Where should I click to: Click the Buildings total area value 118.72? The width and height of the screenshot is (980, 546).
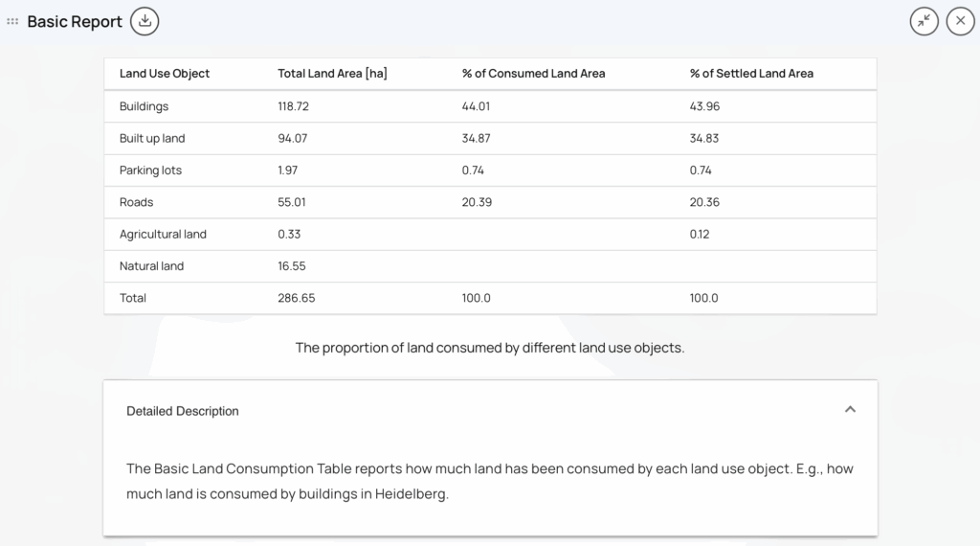[293, 106]
